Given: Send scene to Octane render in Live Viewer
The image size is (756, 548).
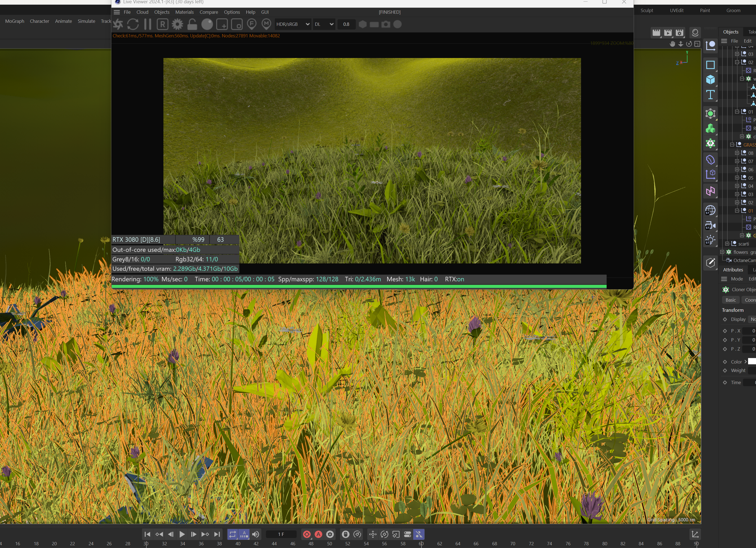Looking at the screenshot, I should [x=118, y=24].
